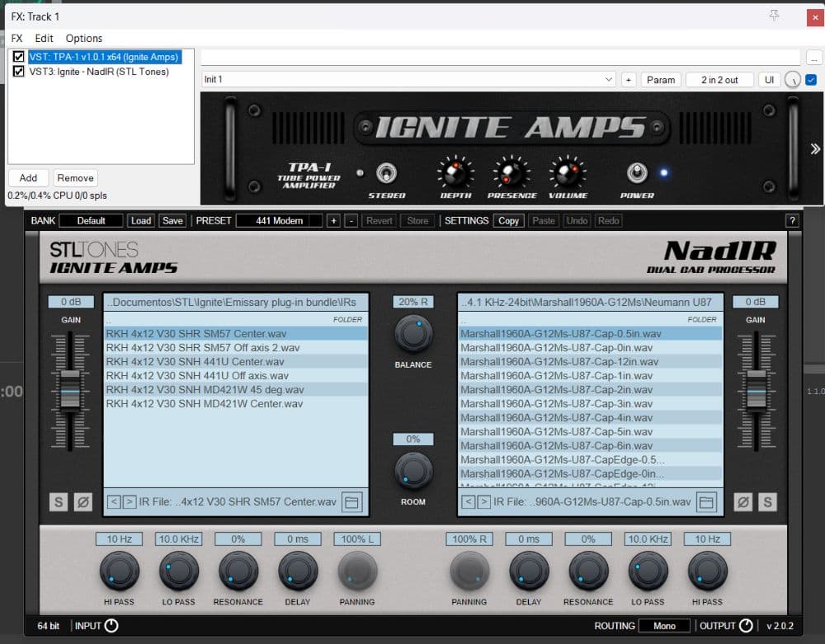Solo the left cab with its S button
The width and height of the screenshot is (825, 644).
[x=59, y=502]
